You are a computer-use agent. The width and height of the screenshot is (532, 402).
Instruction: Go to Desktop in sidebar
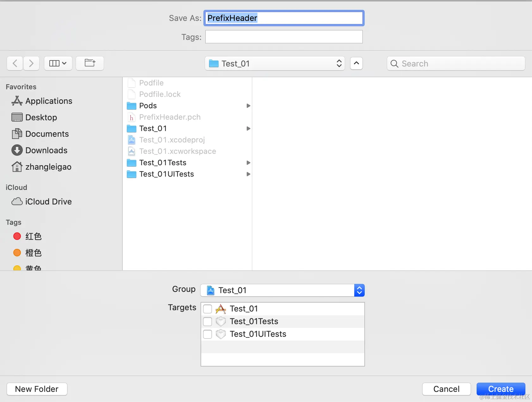[x=41, y=117]
